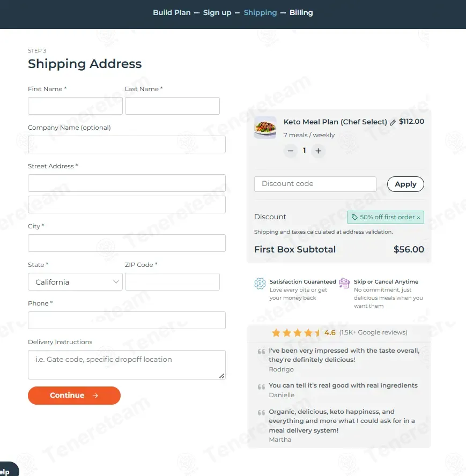The height and width of the screenshot is (476, 466).
Task: Click the Keto Meal Plan food thumbnail
Action: [x=265, y=128]
